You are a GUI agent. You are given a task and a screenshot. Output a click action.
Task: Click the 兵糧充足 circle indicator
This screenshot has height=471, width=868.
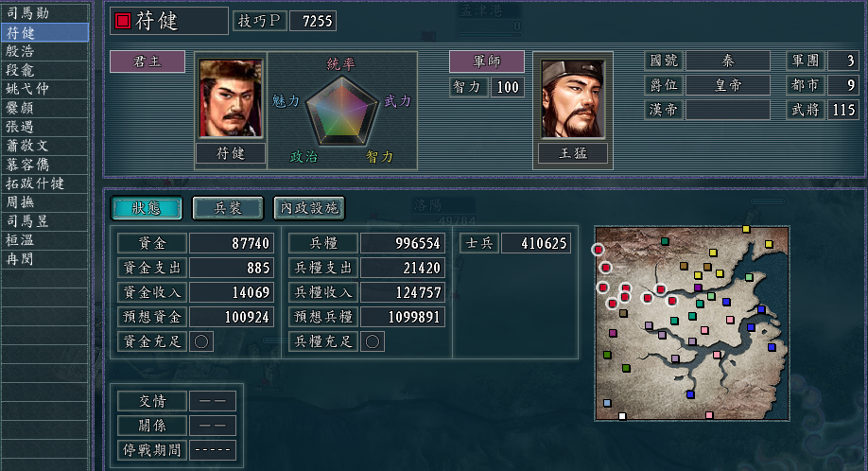point(373,341)
